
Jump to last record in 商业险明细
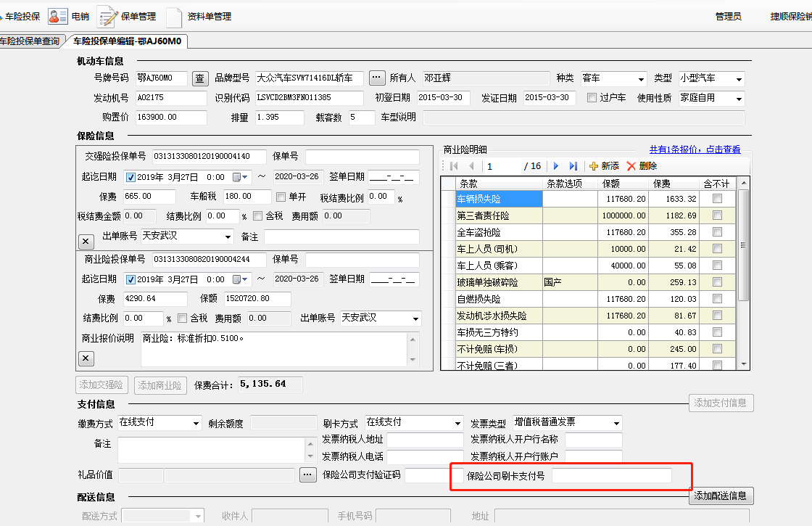[573, 166]
